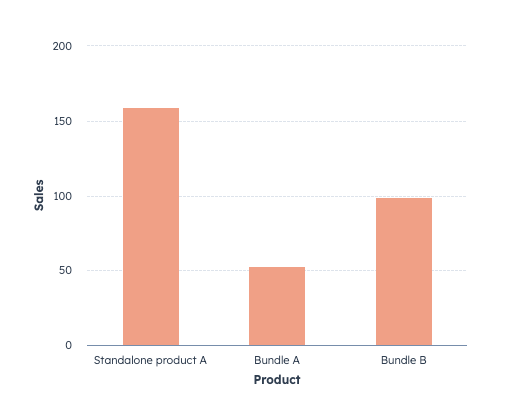Select the Bundle B axis label
This screenshot has width=520, height=400.
(x=404, y=360)
